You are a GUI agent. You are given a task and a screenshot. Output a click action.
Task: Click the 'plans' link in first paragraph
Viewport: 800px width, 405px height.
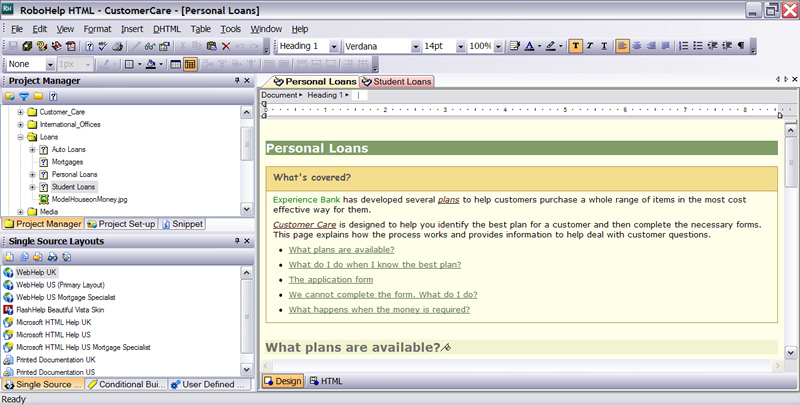[x=448, y=199]
